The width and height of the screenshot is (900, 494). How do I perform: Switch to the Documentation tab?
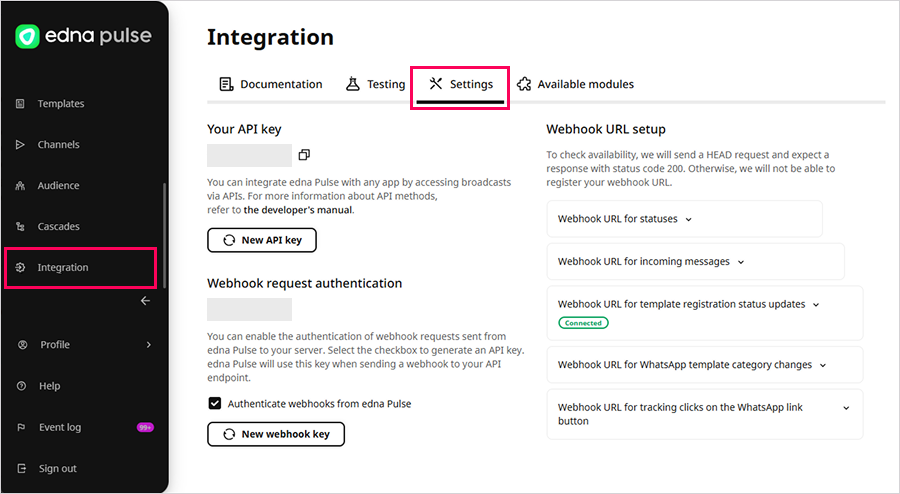271,85
